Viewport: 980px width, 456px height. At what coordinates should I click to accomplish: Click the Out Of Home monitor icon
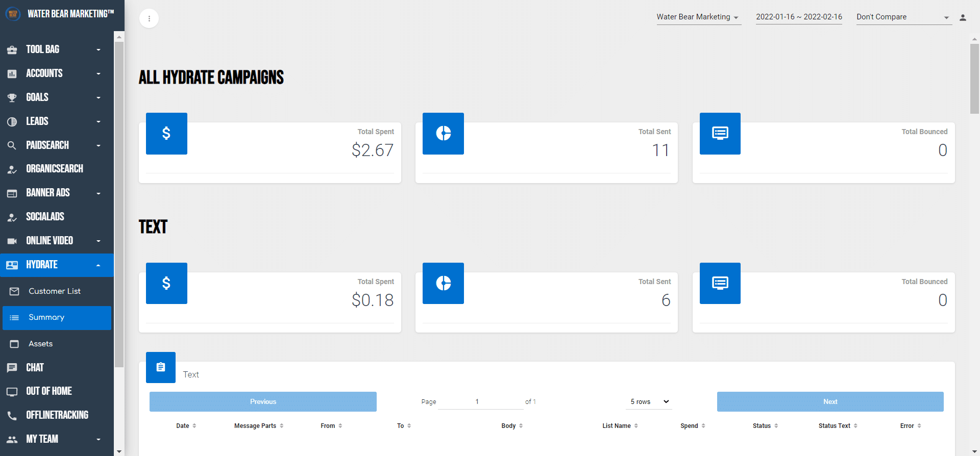click(x=12, y=392)
